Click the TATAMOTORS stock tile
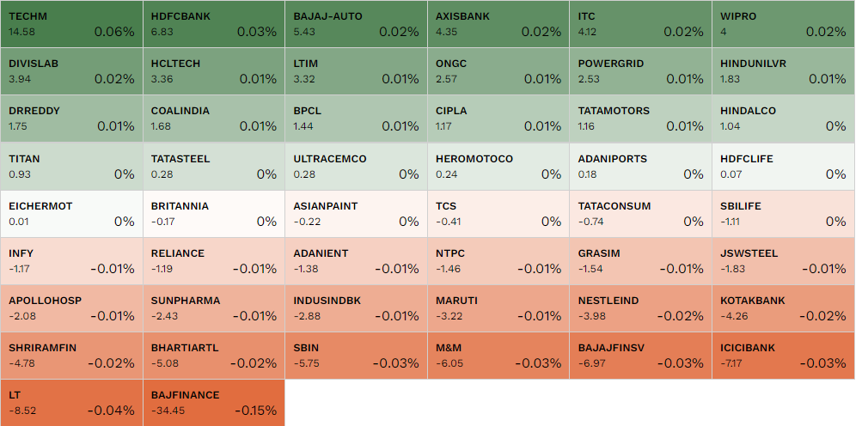 (640, 119)
